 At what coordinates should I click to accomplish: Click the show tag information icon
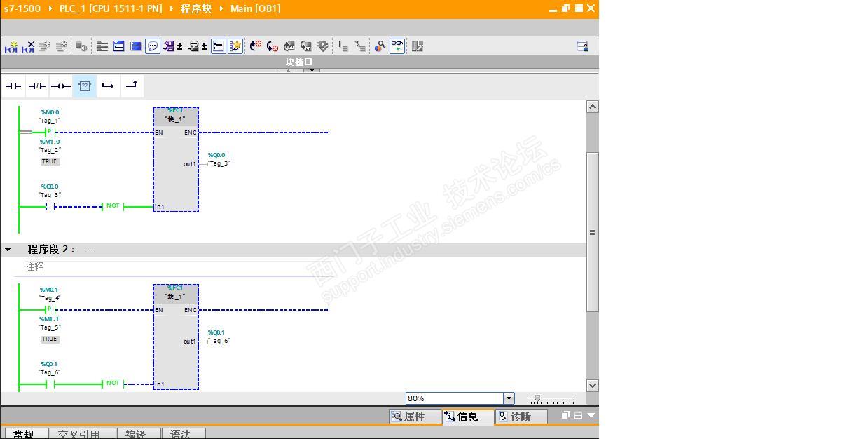coord(193,46)
